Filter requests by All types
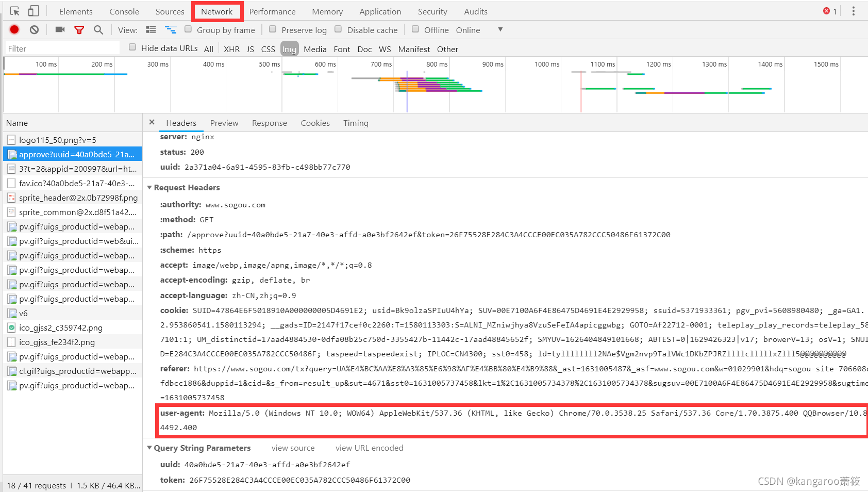This screenshot has height=492, width=868. pos(209,49)
